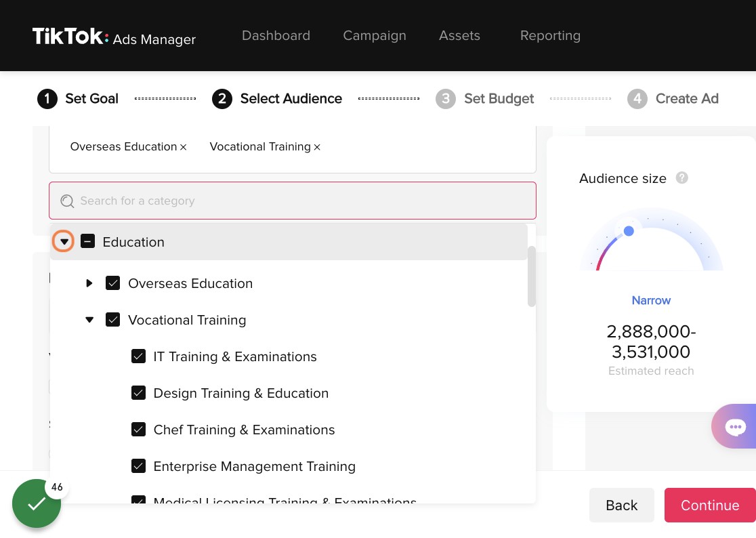This screenshot has width=756, height=538.
Task: Open the Audience size help icon
Action: (x=681, y=178)
